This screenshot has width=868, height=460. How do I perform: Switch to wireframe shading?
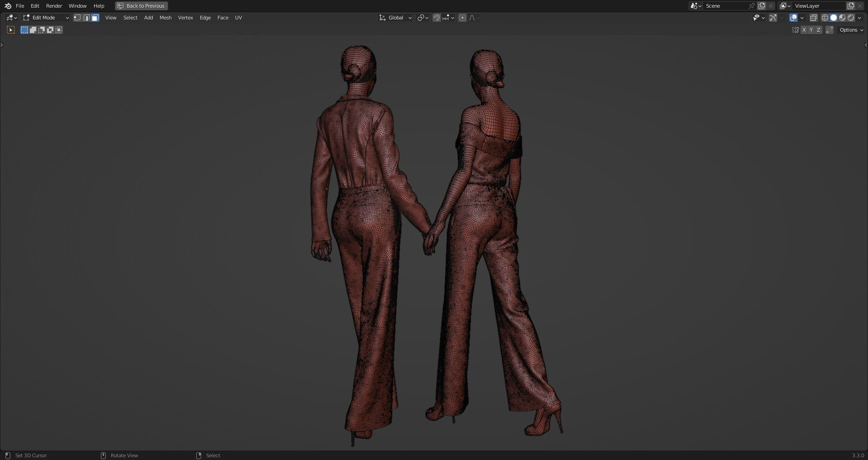point(825,18)
